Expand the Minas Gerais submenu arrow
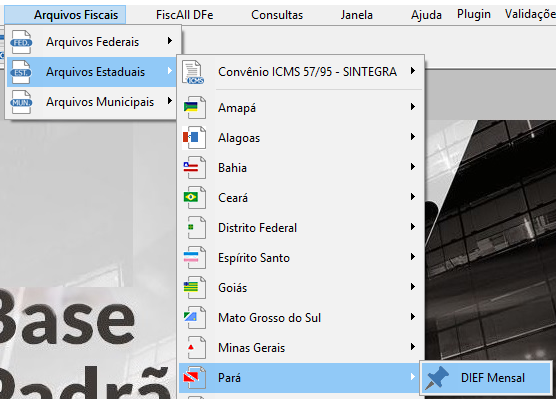Image resolution: width=556 pixels, height=399 pixels. [413, 347]
